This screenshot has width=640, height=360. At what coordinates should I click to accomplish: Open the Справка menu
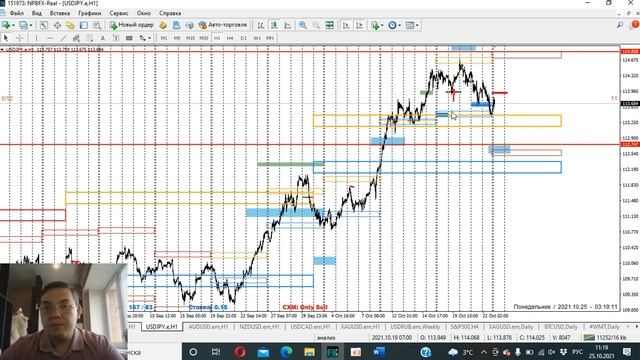click(170, 13)
